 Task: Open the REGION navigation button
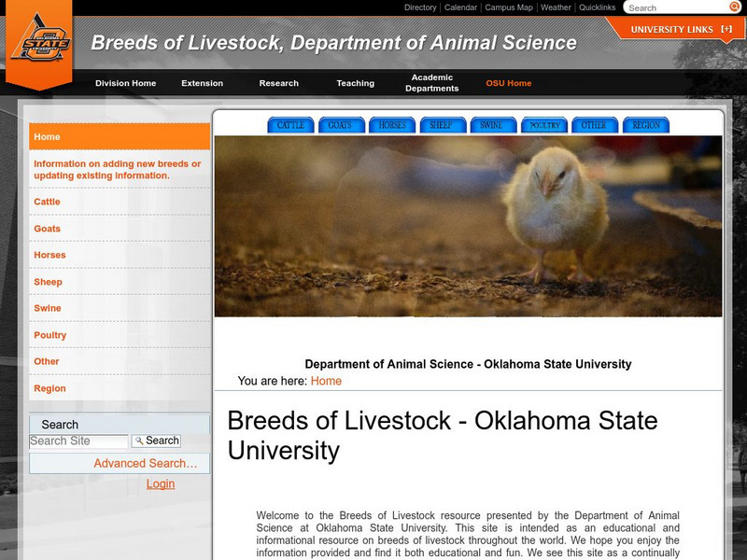(x=642, y=122)
